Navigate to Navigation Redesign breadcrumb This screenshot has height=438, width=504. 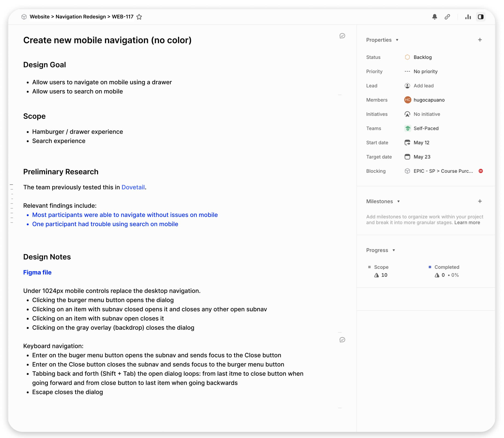click(81, 17)
